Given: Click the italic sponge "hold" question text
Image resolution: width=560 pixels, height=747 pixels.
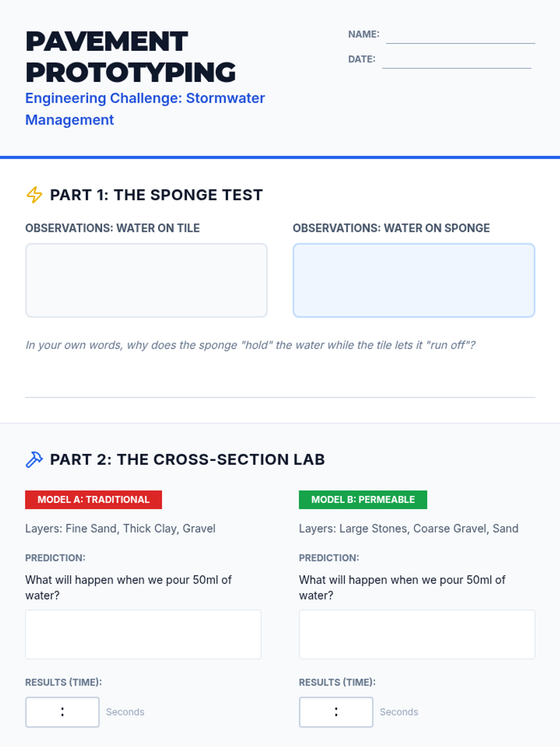Looking at the screenshot, I should pyautogui.click(x=250, y=345).
